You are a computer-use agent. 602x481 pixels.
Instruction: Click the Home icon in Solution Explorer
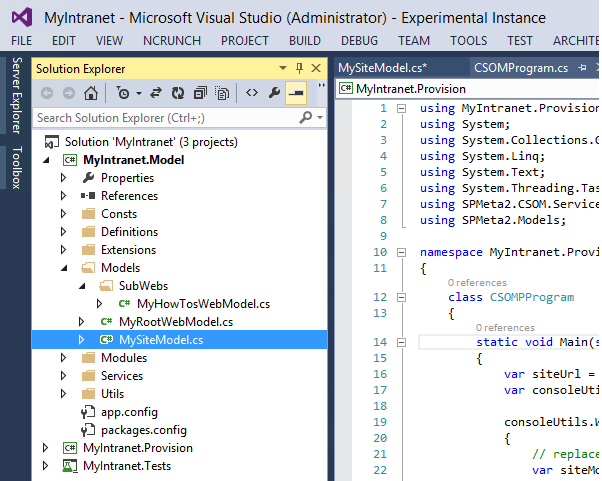(91, 93)
